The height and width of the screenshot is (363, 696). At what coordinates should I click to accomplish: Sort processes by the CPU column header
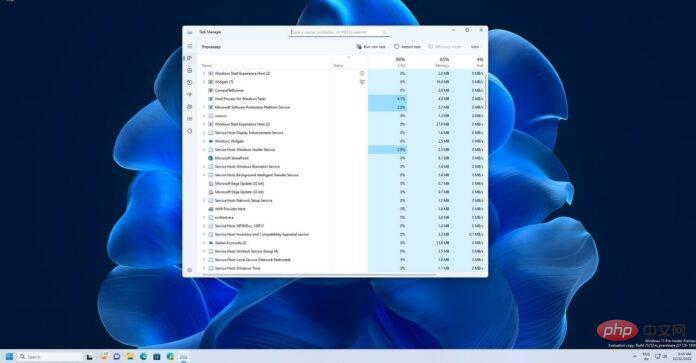tap(400, 62)
